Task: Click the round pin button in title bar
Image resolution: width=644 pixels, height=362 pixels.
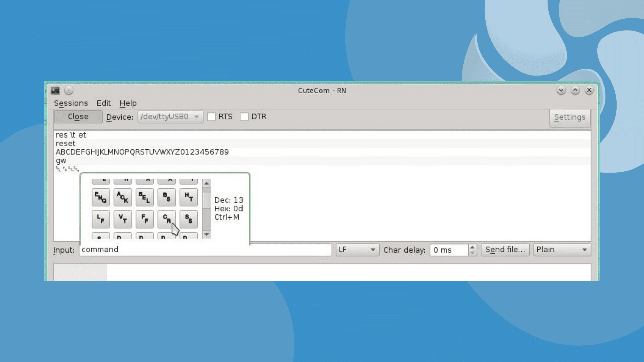Action: [69, 90]
